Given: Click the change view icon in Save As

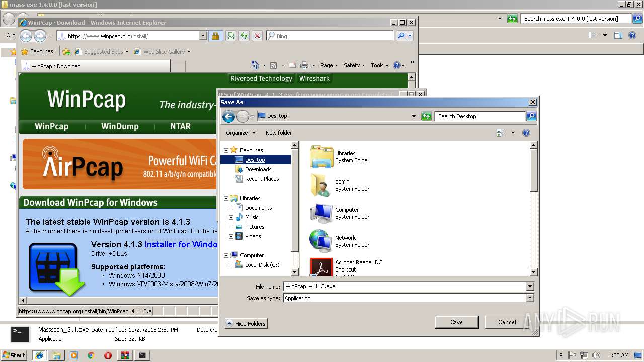Looking at the screenshot, I should pos(501,133).
